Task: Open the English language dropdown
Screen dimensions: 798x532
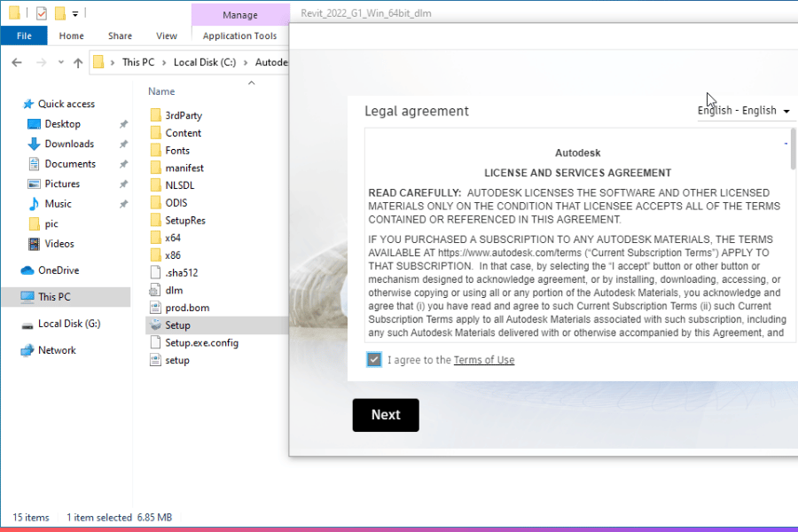Action: point(744,111)
